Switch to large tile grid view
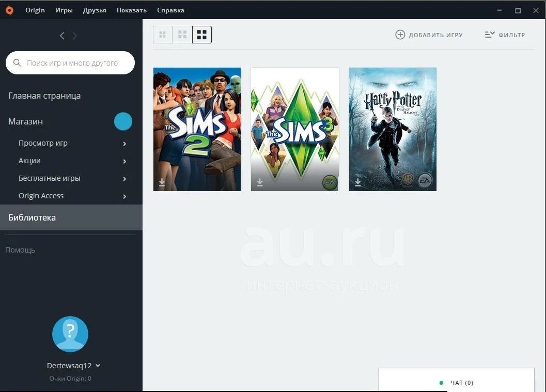The image size is (546, 392). (202, 35)
